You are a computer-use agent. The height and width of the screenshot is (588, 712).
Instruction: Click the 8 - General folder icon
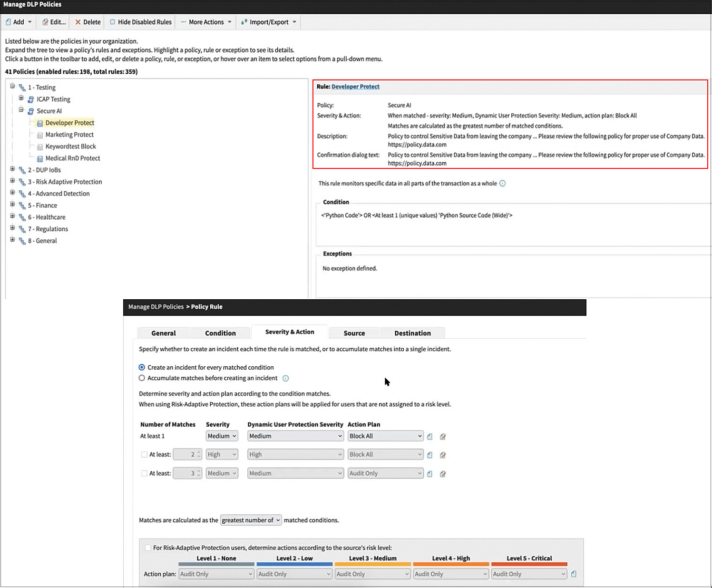[x=22, y=241]
